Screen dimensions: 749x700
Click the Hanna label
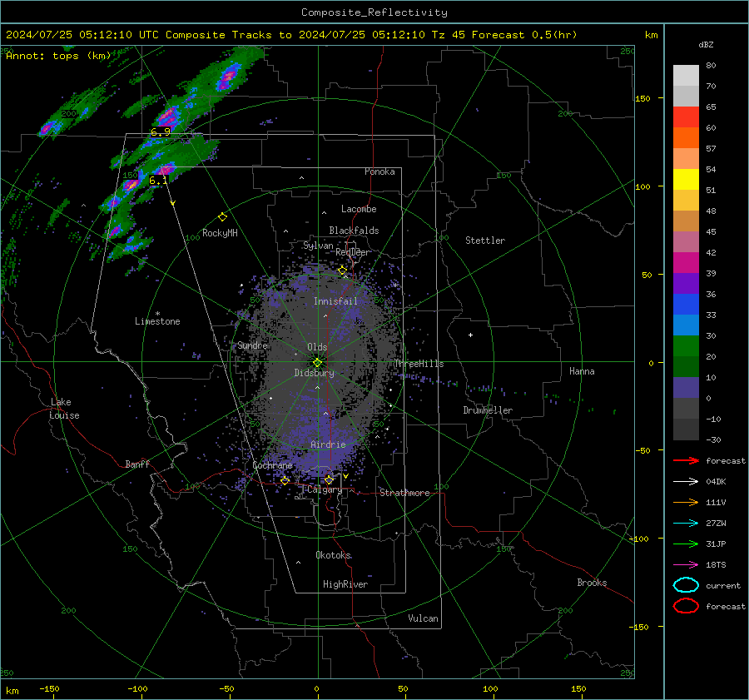click(x=582, y=371)
